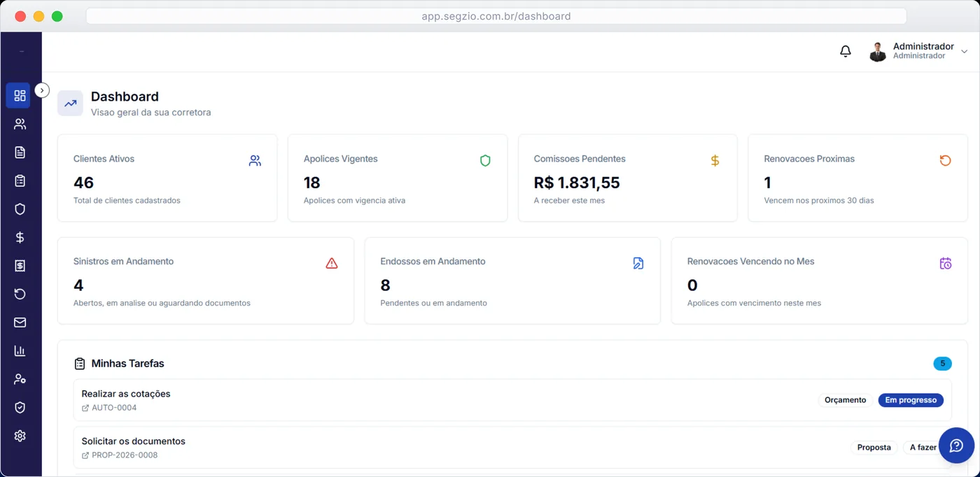Click the Visao geral da sua corretora subtitle
Image resolution: width=980 pixels, height=477 pixels.
tap(150, 113)
